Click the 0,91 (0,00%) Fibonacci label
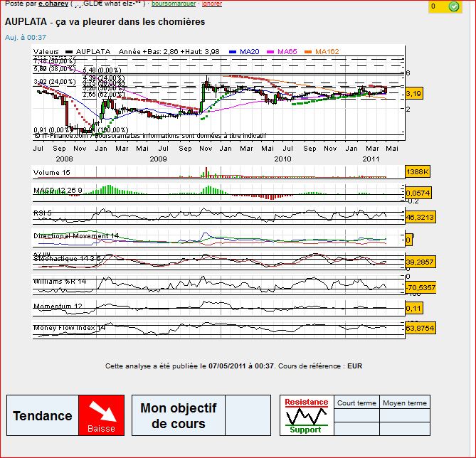The image size is (476, 458). click(53, 130)
